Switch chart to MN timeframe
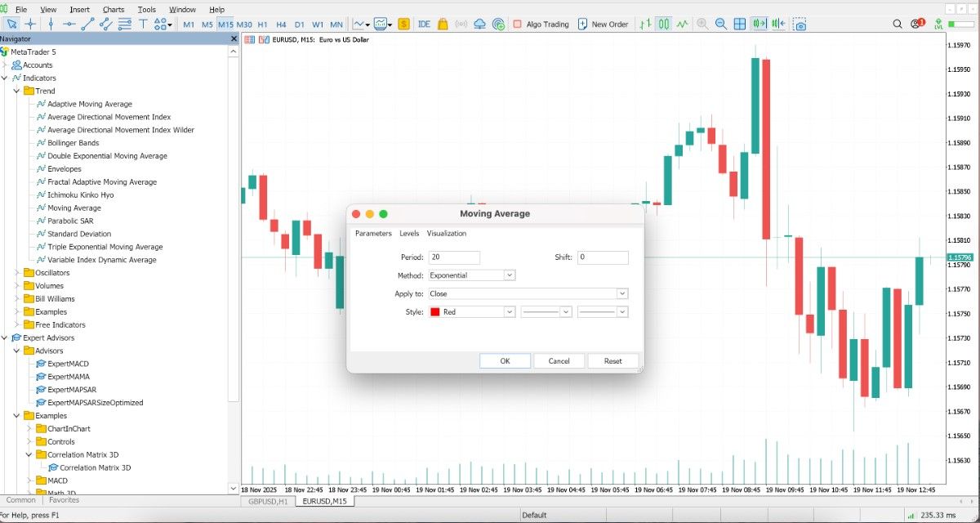 [336, 25]
